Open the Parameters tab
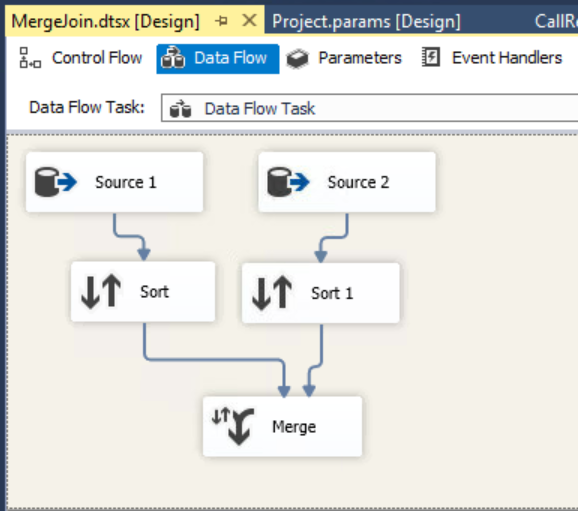The height and width of the screenshot is (511, 578). point(344,58)
